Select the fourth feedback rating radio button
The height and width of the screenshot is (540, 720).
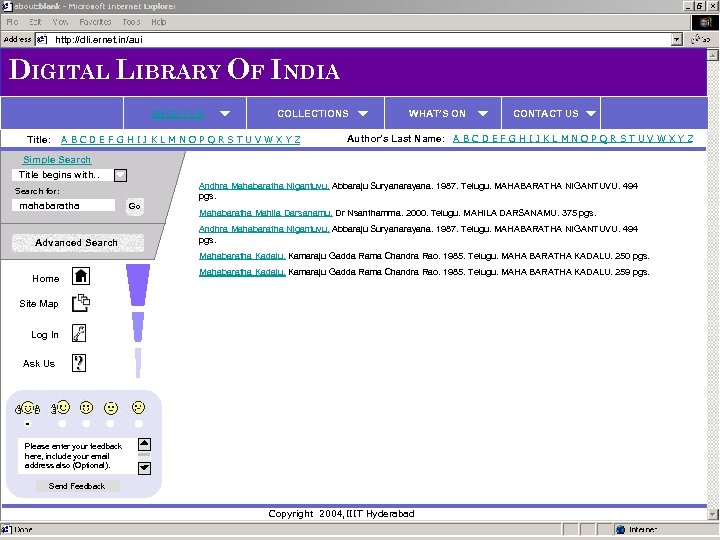110,424
